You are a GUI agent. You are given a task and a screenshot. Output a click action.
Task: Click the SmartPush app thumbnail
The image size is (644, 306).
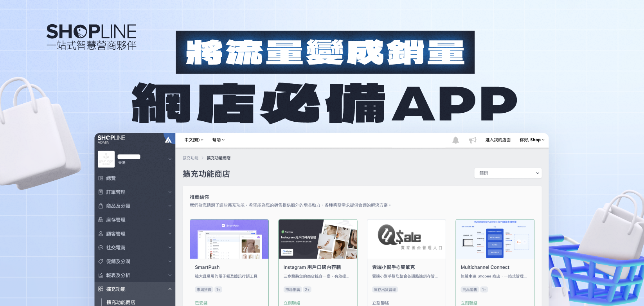[229, 239]
